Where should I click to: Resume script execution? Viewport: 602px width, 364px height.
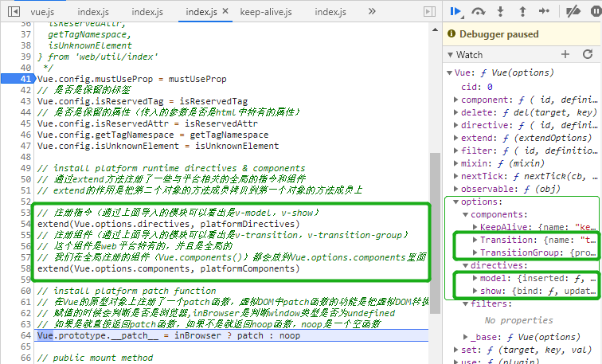pyautogui.click(x=455, y=11)
